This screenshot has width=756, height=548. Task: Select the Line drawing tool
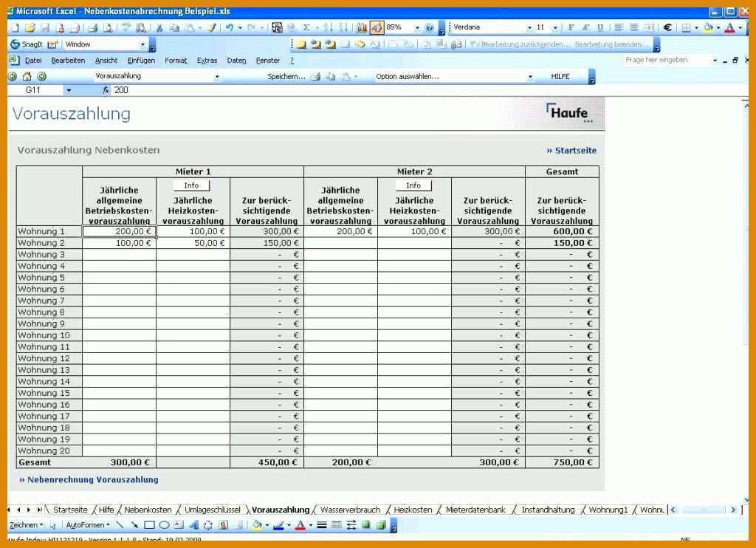(120, 525)
